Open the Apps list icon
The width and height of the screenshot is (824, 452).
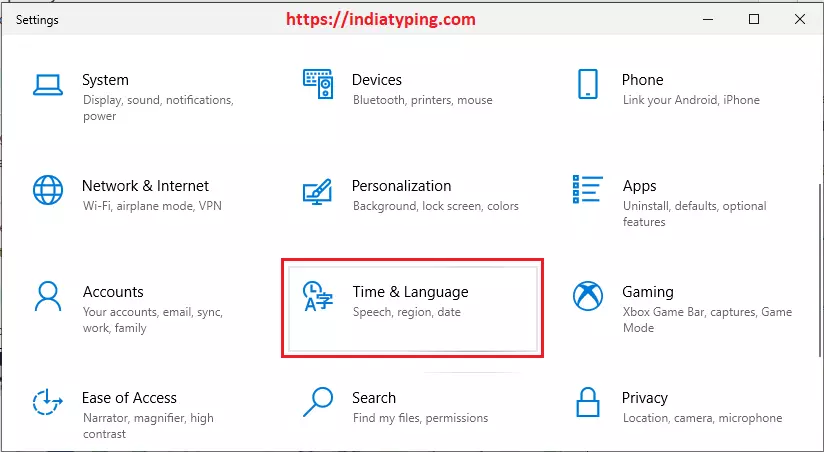pos(588,189)
